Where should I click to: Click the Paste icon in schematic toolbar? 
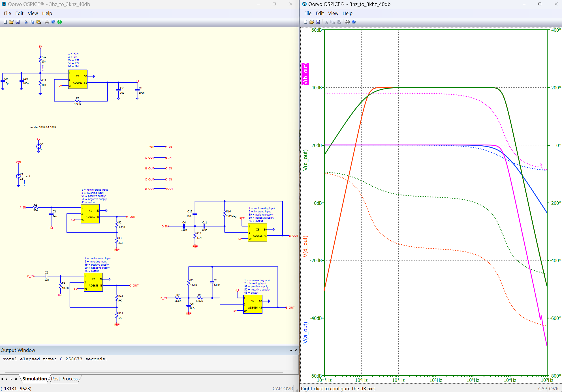point(39,22)
